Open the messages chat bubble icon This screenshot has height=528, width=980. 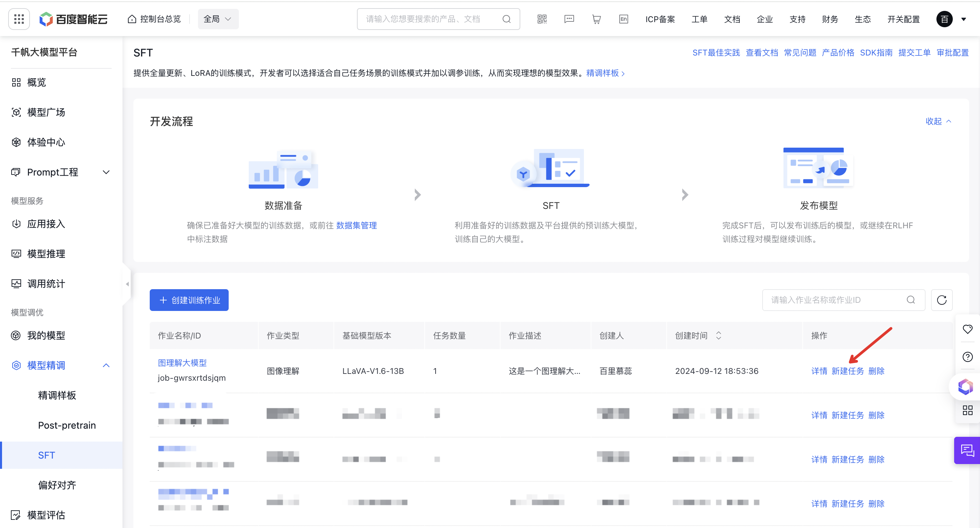pyautogui.click(x=569, y=19)
